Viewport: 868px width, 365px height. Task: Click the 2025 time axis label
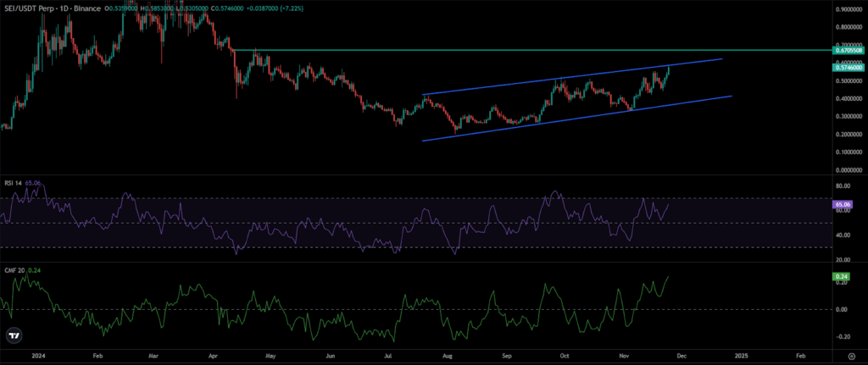741,357
